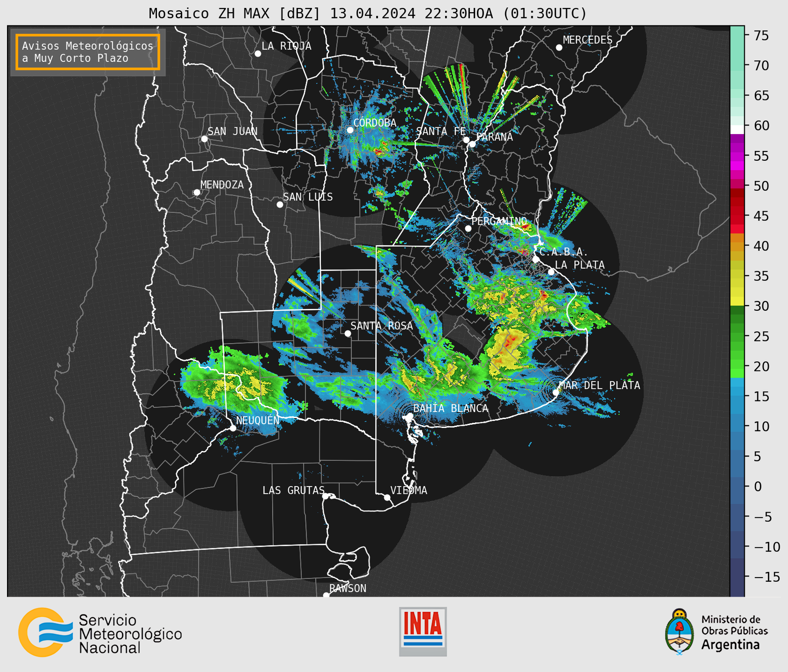Screen dimensions: 788x672
Task: Select the MENDOZA city marker
Action: pos(197,193)
